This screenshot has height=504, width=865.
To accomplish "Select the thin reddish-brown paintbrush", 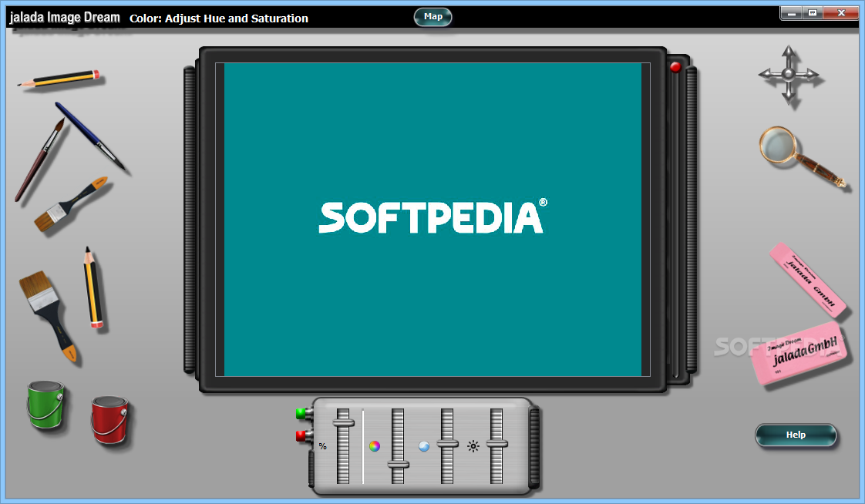I will click(x=39, y=160).
